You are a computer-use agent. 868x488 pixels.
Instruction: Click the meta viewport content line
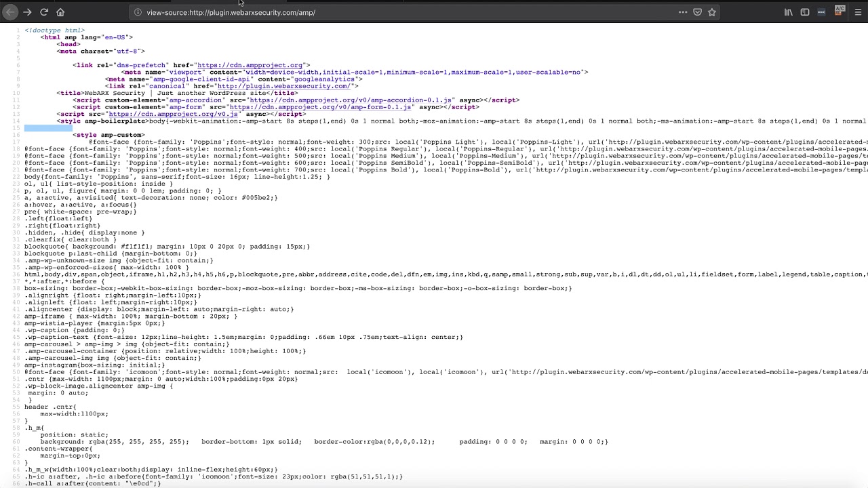pyautogui.click(x=355, y=72)
